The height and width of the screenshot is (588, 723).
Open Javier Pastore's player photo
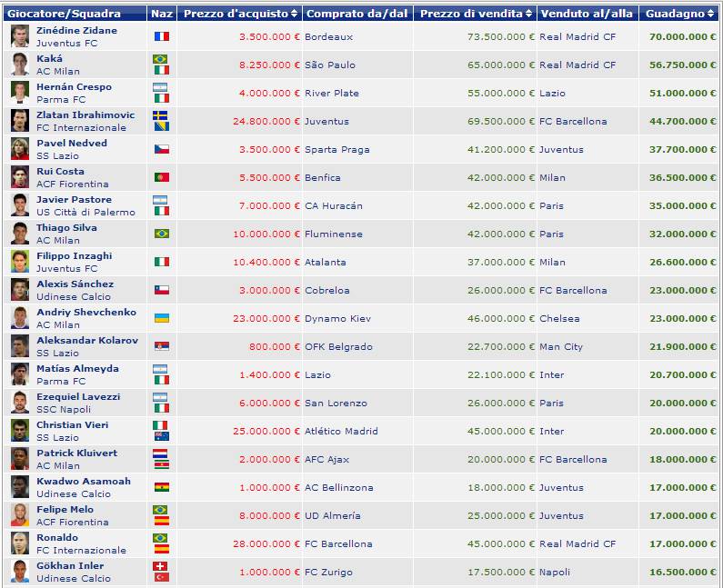point(20,205)
